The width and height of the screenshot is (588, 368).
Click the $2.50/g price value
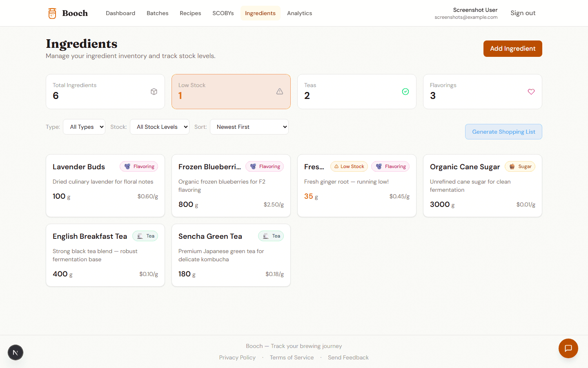[274, 204]
